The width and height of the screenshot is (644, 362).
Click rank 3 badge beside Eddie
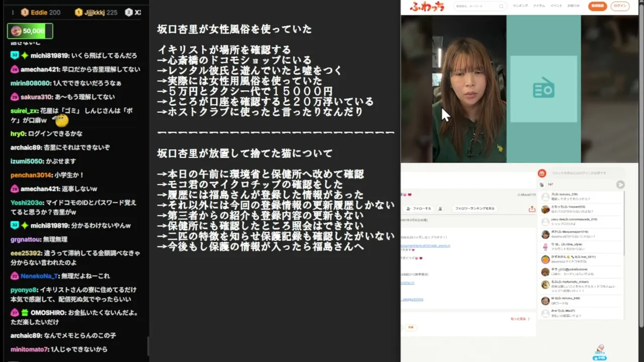click(x=25, y=13)
